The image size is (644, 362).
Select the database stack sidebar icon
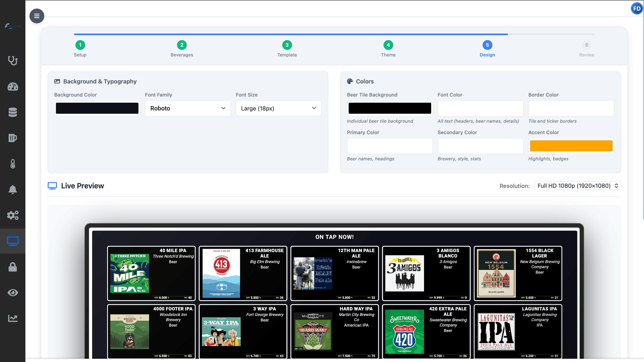point(13,112)
